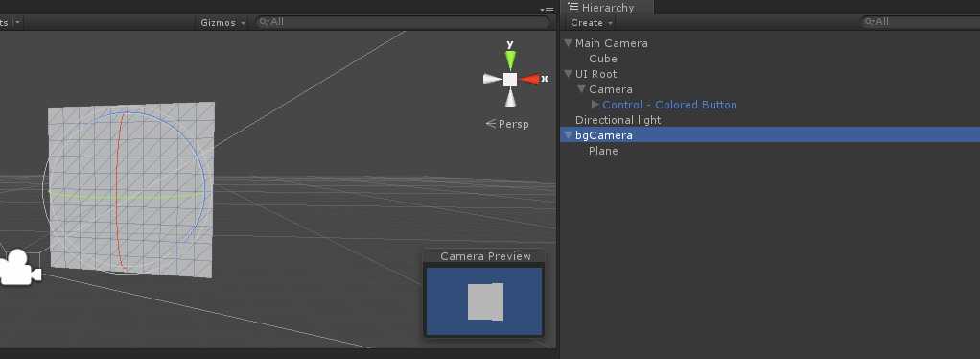This screenshot has width=980, height=359.
Task: Click the scene view search field
Action: 404,22
